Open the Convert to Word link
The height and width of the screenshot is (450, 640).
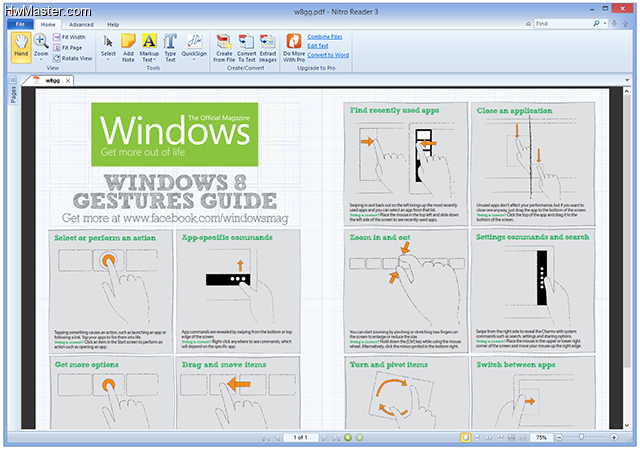coord(328,55)
